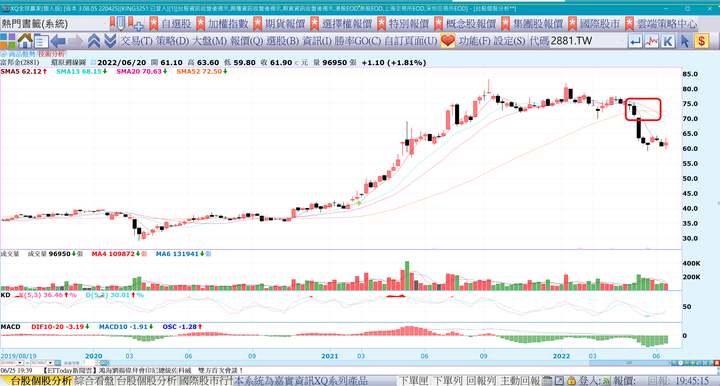Open 雲端策略中心 bookmark
Screen dimensions: 720x386
point(661,23)
